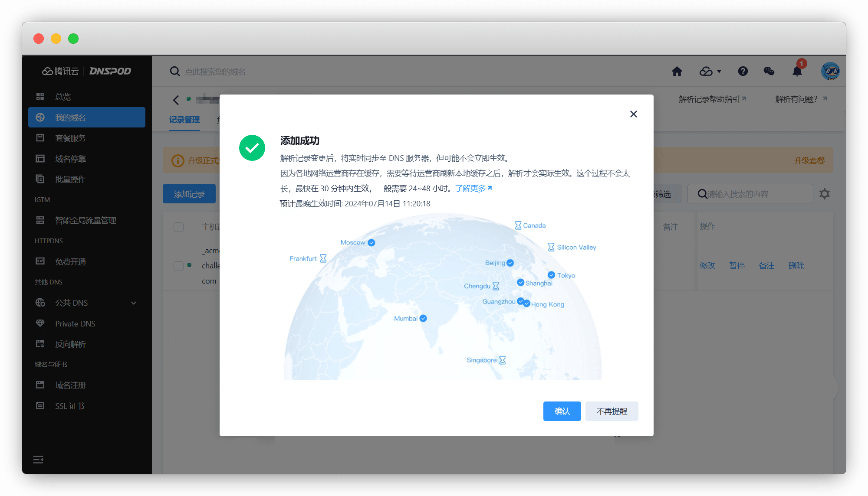The width and height of the screenshot is (868, 496).
Task: Open SSL 证书 in sidebar
Action: [69, 406]
